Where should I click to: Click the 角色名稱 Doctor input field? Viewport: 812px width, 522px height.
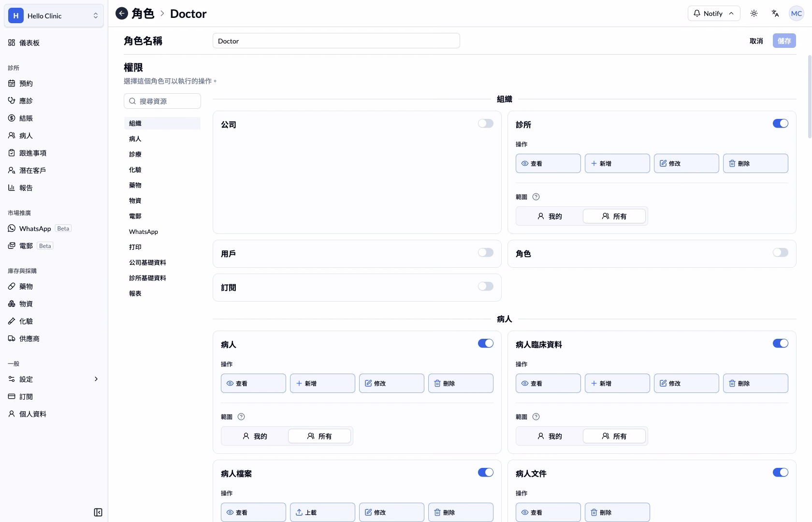click(336, 41)
